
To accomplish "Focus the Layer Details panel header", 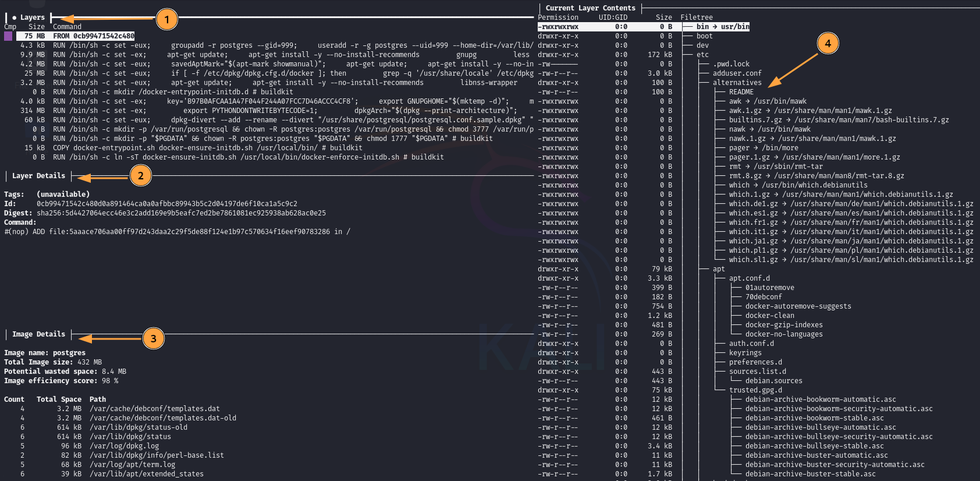I will tap(38, 176).
